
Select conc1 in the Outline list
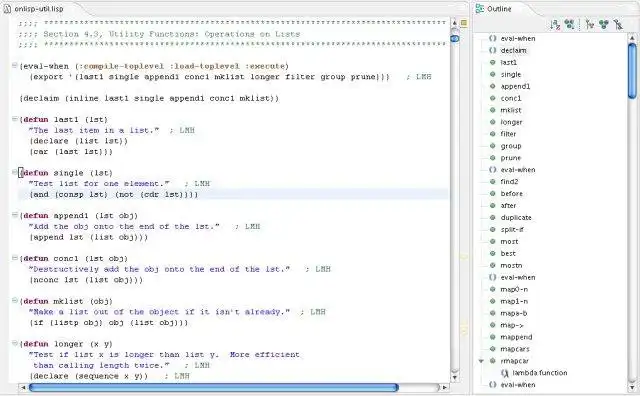point(511,98)
